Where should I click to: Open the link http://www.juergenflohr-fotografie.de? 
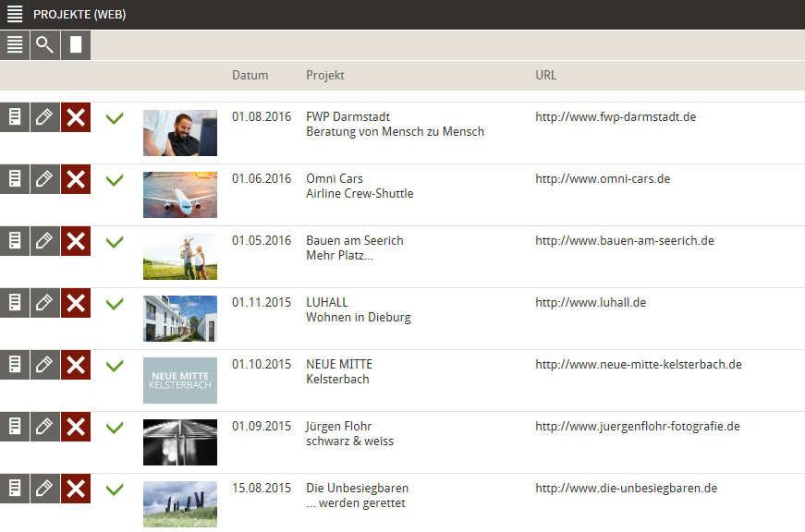(x=637, y=426)
